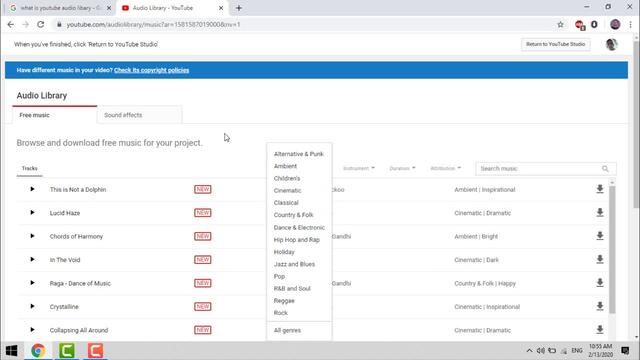This screenshot has height=360, width=640.
Task: Click the search magnifier icon
Action: tap(605, 169)
